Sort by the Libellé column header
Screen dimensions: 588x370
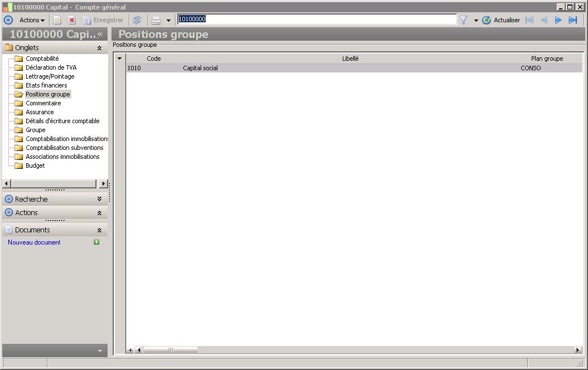(350, 59)
